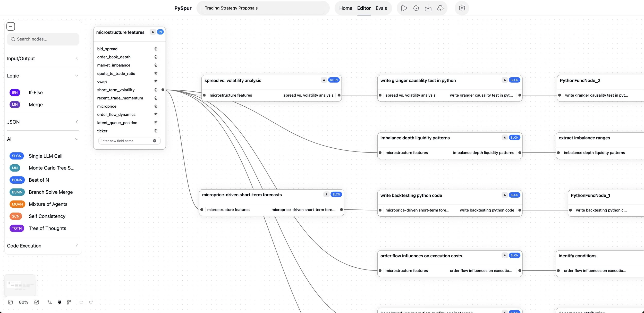Delete the vwap field trash icon
This screenshot has width=644, height=313.
(156, 82)
